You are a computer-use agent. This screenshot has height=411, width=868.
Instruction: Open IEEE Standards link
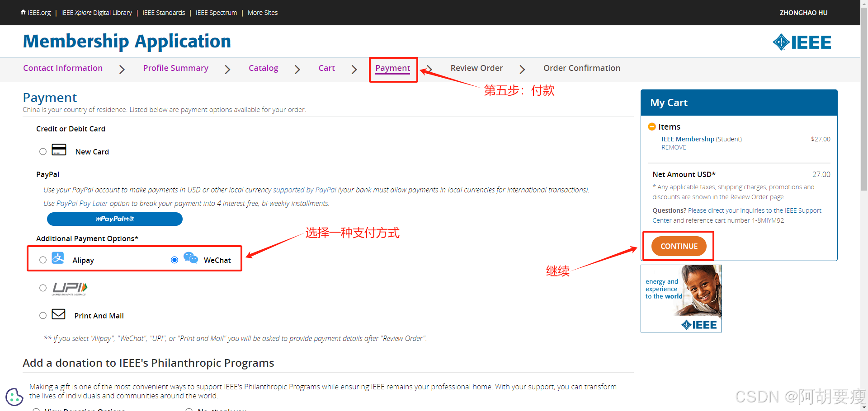(x=164, y=13)
